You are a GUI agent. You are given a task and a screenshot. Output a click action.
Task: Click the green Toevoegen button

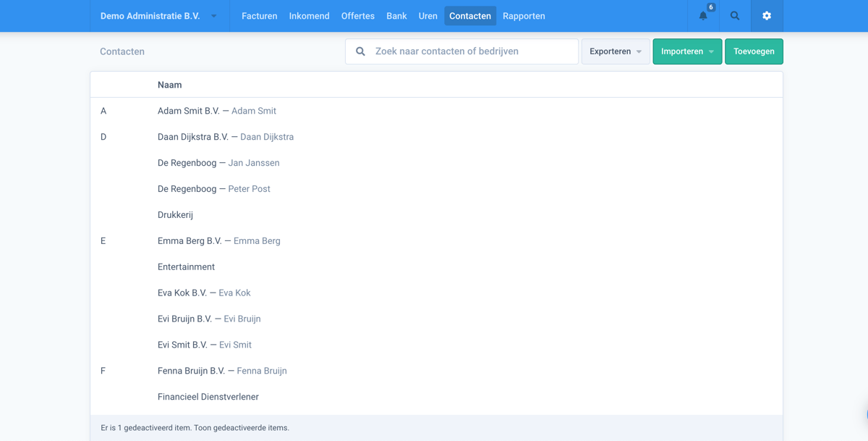click(754, 51)
